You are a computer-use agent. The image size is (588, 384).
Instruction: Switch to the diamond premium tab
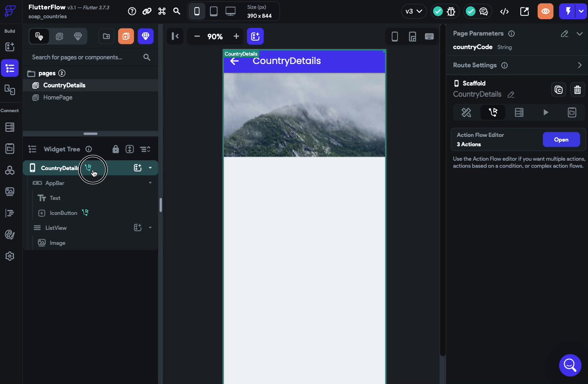click(77, 36)
